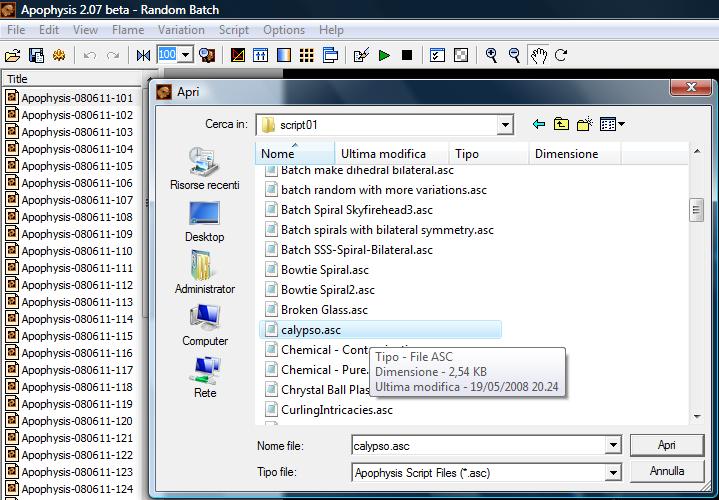
Task: Stop script with black square icon
Action: [407, 56]
